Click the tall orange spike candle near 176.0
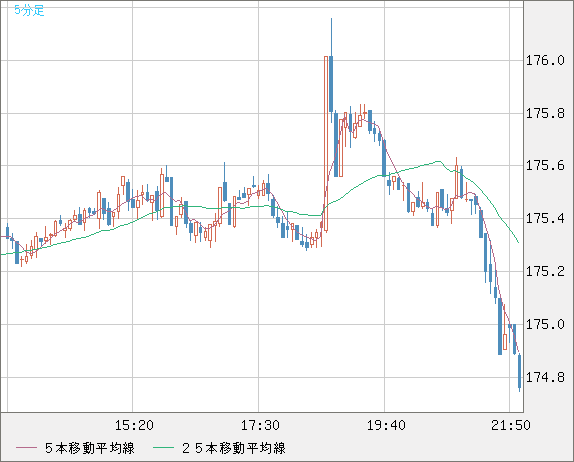Image resolution: width=574 pixels, height=462 pixels. coord(326,144)
